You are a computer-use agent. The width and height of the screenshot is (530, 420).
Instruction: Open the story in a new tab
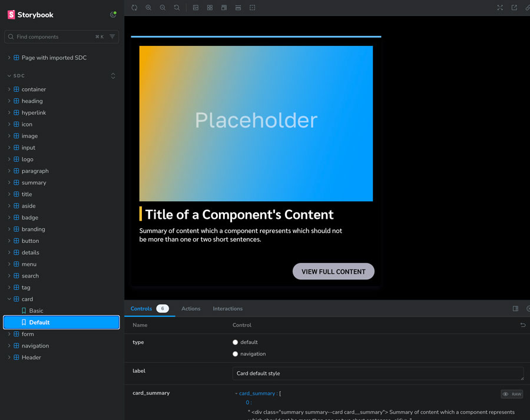click(514, 8)
